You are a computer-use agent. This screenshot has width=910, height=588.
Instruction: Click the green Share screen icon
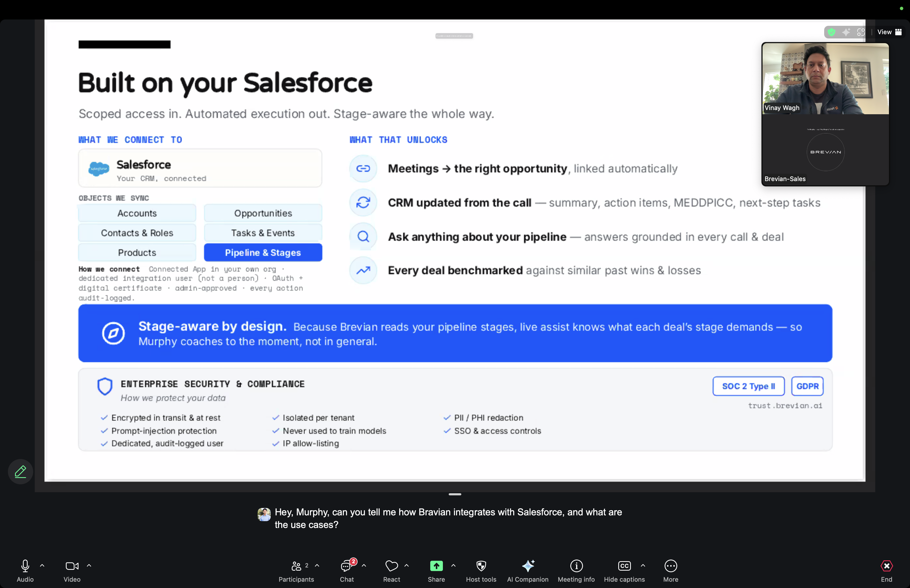(x=436, y=566)
